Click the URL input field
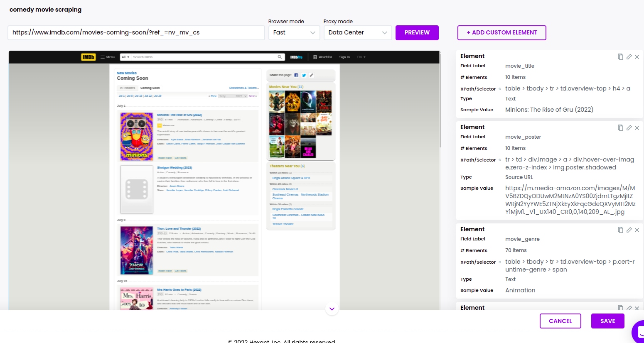This screenshot has width=644, height=343. click(136, 32)
